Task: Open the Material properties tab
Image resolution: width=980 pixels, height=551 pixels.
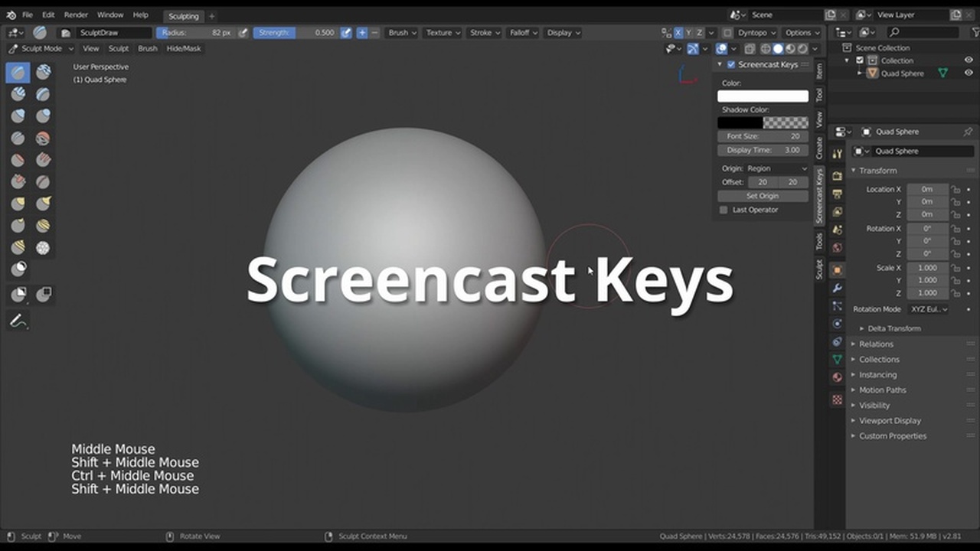Action: pyautogui.click(x=837, y=377)
